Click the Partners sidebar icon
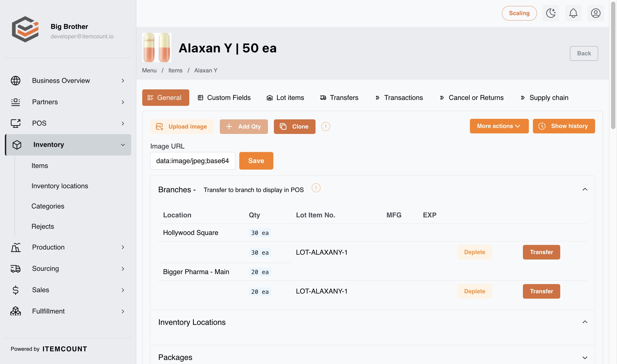The height and width of the screenshot is (364, 617). pos(15,102)
